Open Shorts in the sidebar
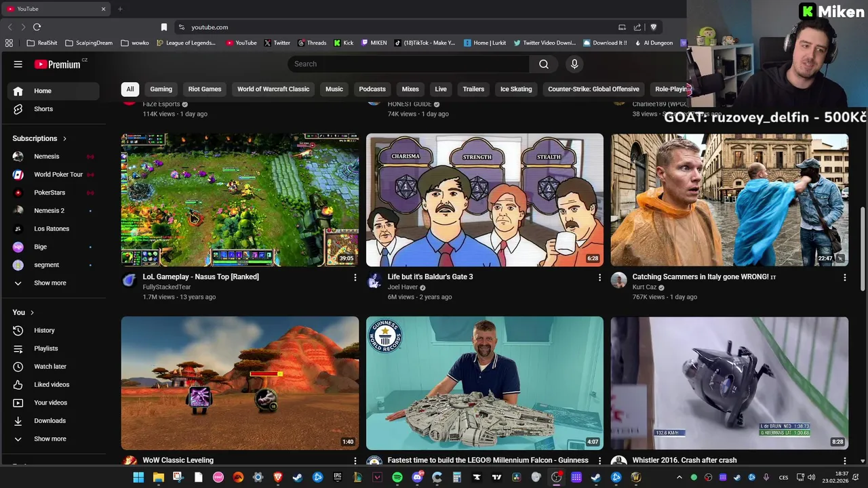The image size is (868, 488). [x=53, y=109]
